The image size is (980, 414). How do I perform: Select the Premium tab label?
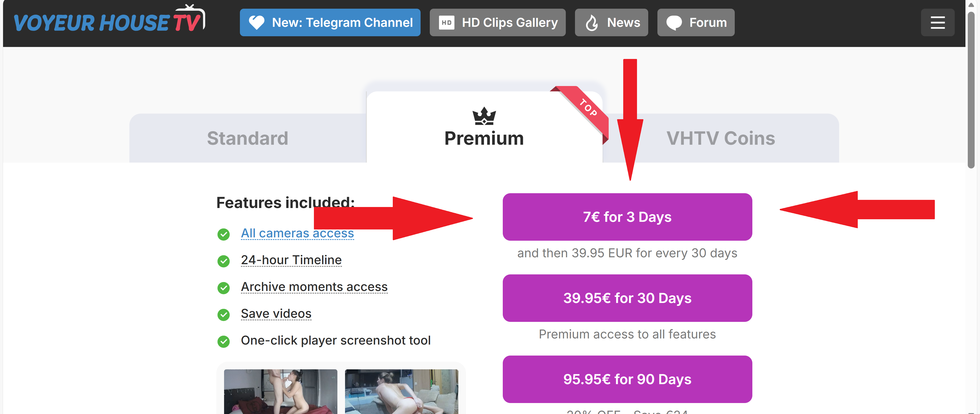click(484, 138)
